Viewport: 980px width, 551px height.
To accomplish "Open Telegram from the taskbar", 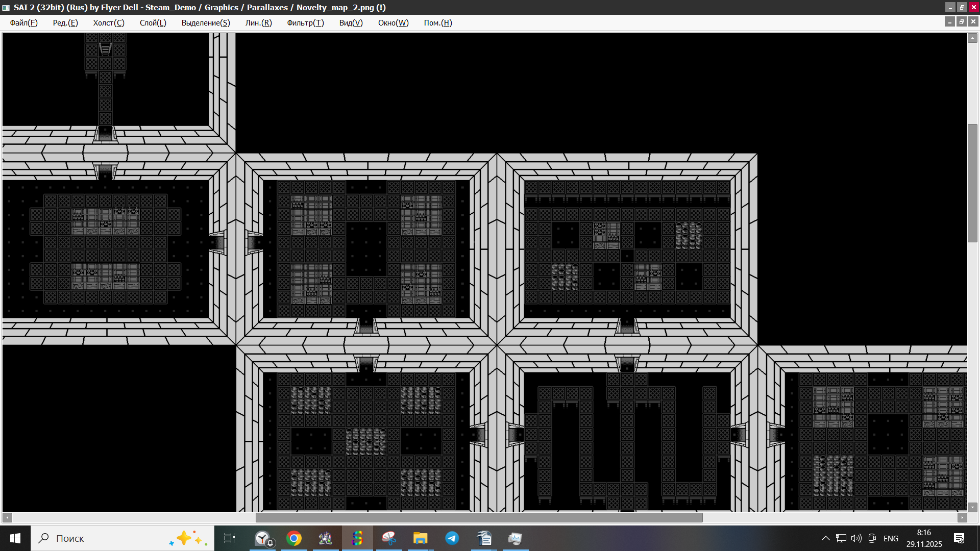I will pyautogui.click(x=452, y=538).
